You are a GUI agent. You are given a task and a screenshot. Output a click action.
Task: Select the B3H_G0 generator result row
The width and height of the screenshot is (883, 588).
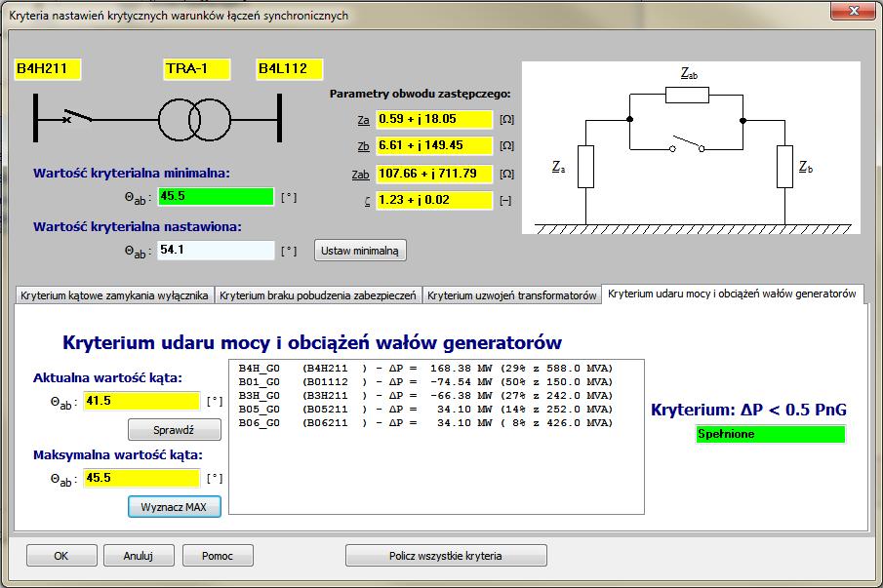point(425,396)
